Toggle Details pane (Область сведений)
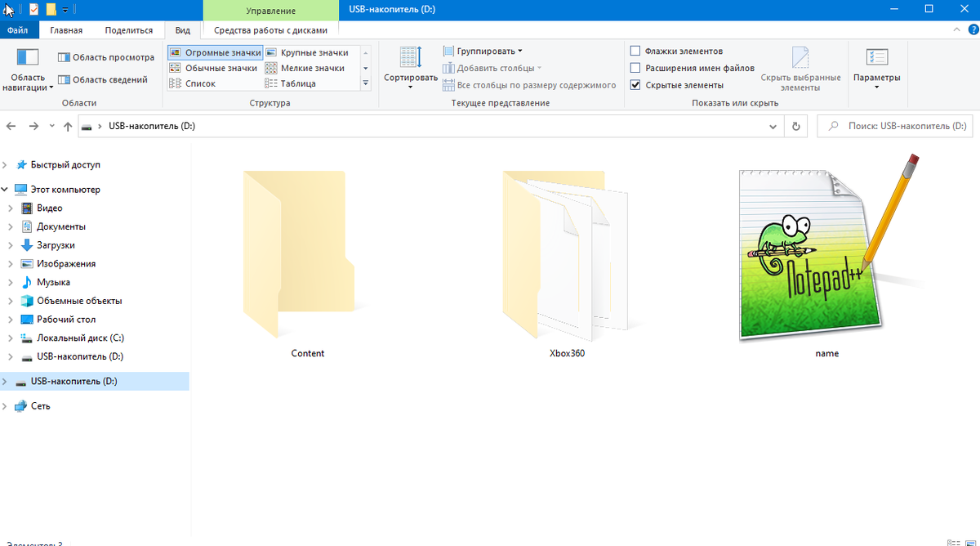The image size is (980, 546). pyautogui.click(x=103, y=79)
